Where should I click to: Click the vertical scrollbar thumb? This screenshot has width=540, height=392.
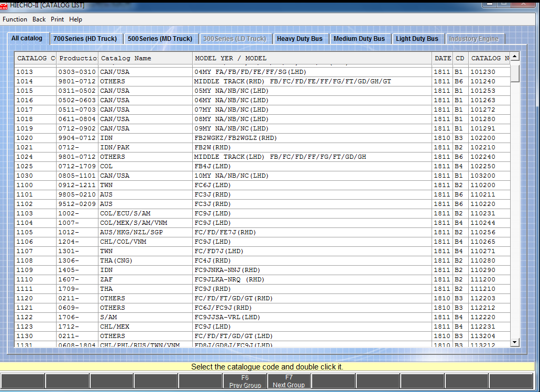coord(514,72)
